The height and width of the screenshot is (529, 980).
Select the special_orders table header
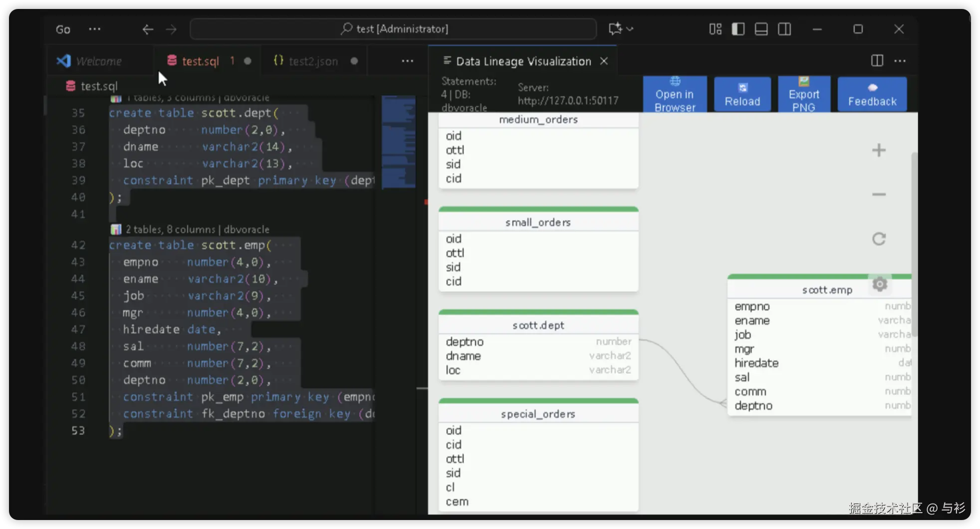point(538,414)
